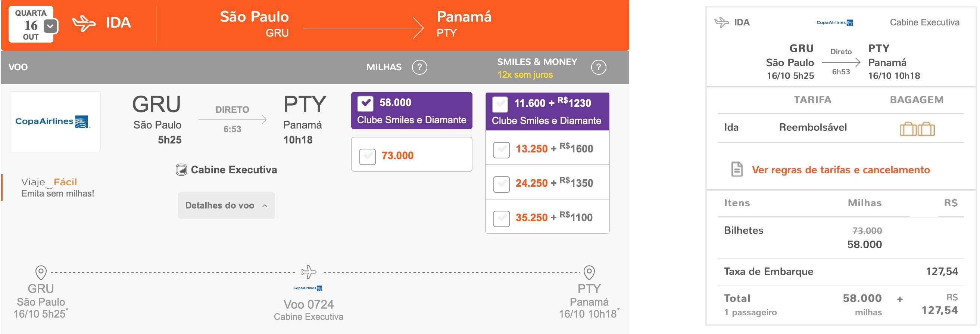Check the 13.250 + R$1600 option
Image resolution: width=980 pixels, height=334 pixels.
pyautogui.click(x=502, y=150)
